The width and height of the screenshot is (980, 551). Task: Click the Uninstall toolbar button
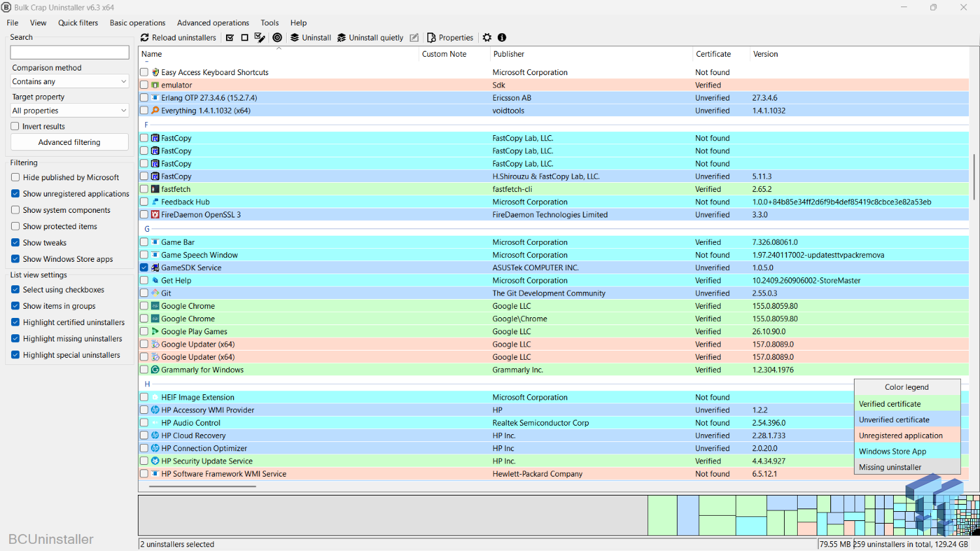click(311, 38)
